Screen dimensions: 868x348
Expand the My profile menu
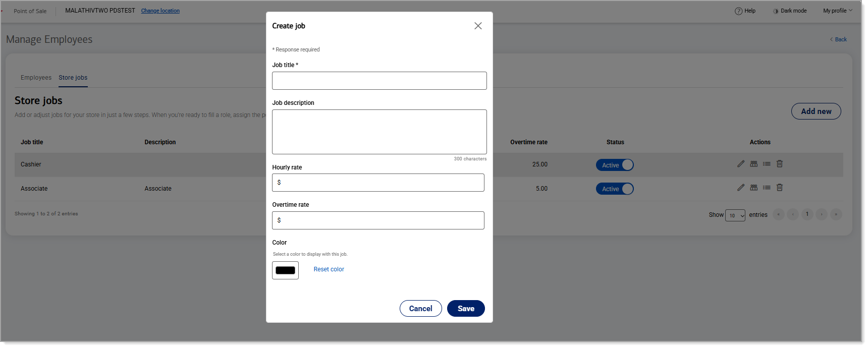[x=838, y=11]
